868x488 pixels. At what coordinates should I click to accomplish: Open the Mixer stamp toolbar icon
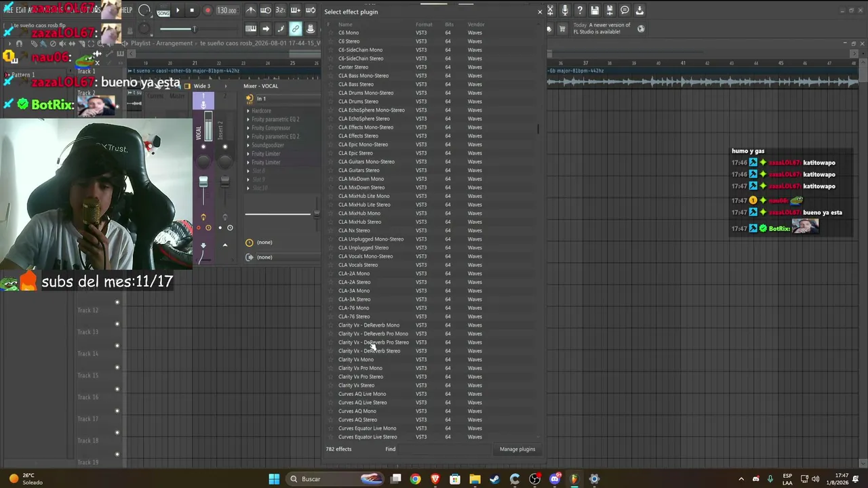[x=311, y=29]
